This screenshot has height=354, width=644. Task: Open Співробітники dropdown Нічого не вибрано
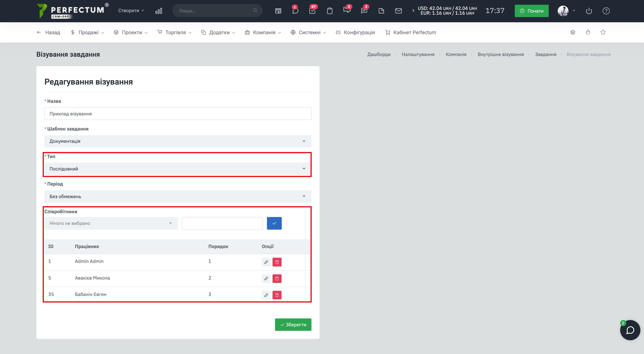click(x=111, y=223)
